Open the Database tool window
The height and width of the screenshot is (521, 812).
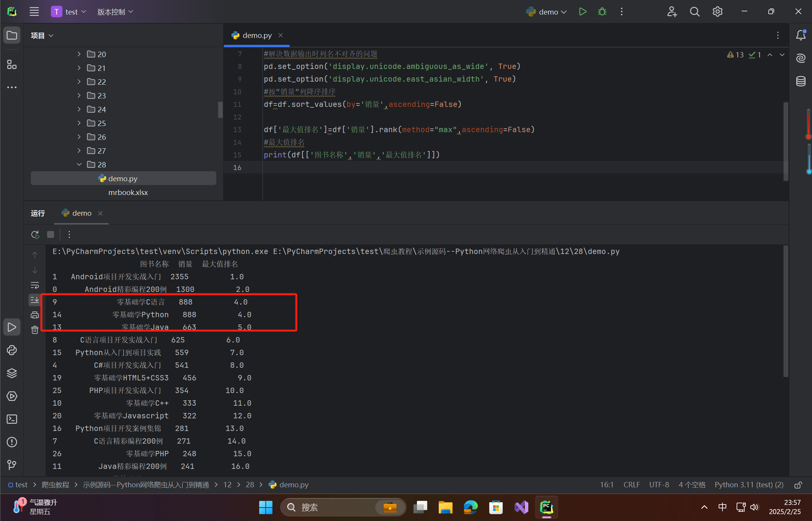point(801,81)
